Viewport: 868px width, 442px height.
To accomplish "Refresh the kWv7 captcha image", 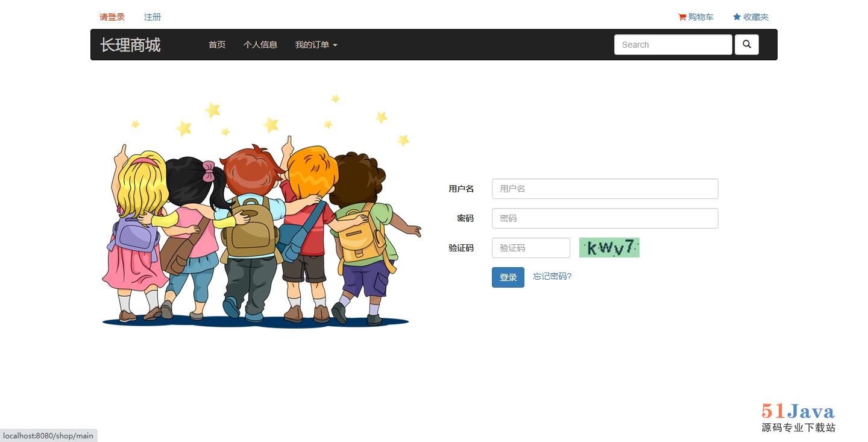I will [x=609, y=247].
